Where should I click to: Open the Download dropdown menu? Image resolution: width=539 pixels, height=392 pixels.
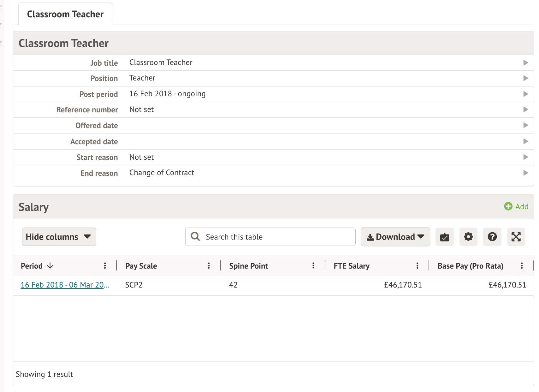click(395, 237)
